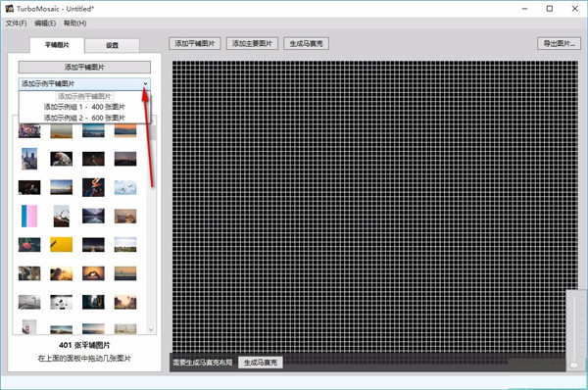Choose 添加示例组 1 - 400 张图片 option
The height and width of the screenshot is (390, 588).
click(84, 107)
